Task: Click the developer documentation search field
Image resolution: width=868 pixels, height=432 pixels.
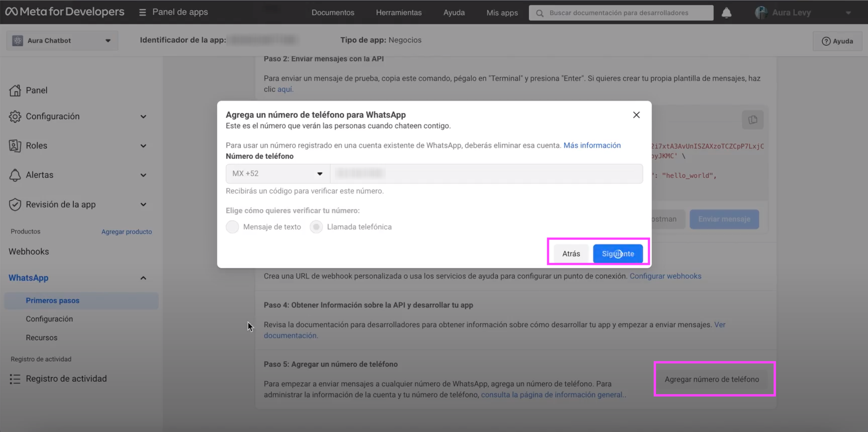Action: (621, 13)
